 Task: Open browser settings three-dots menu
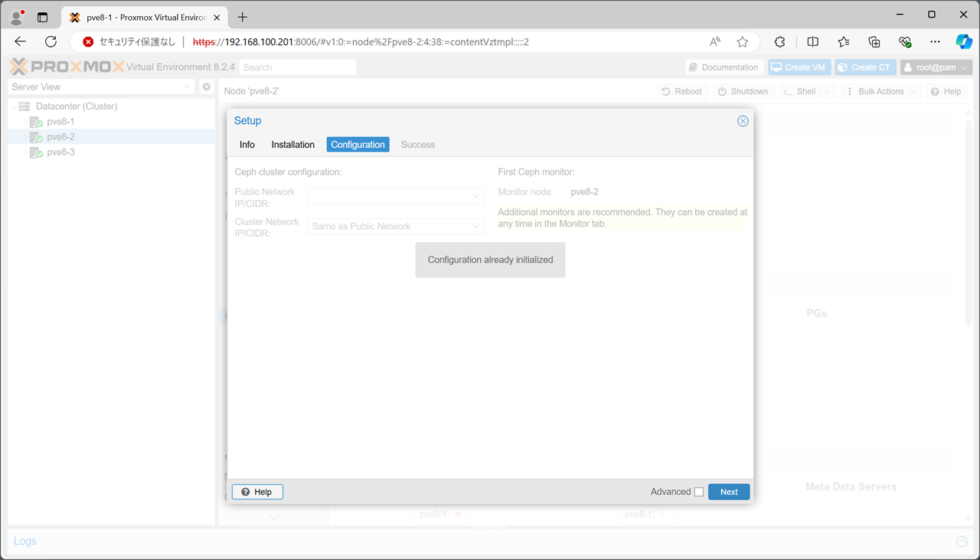(x=935, y=42)
